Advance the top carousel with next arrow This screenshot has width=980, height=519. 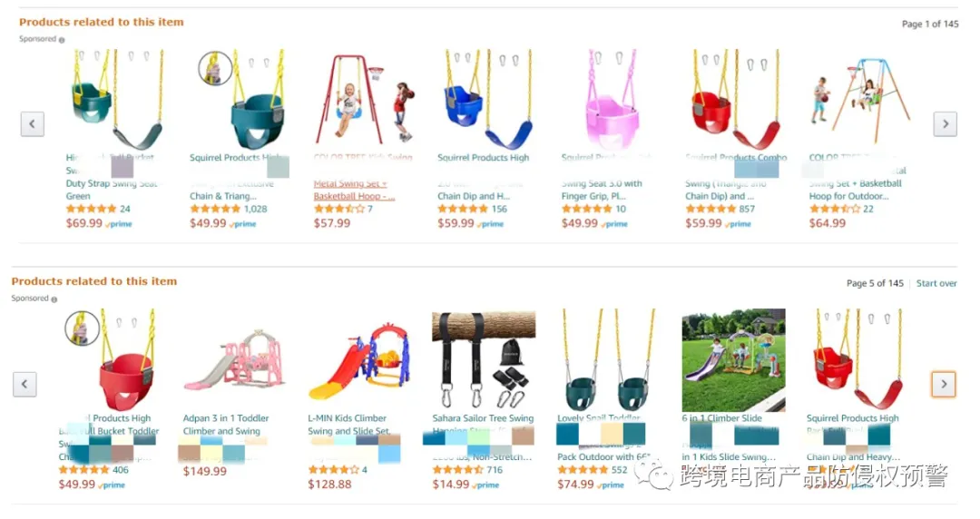pos(945,123)
